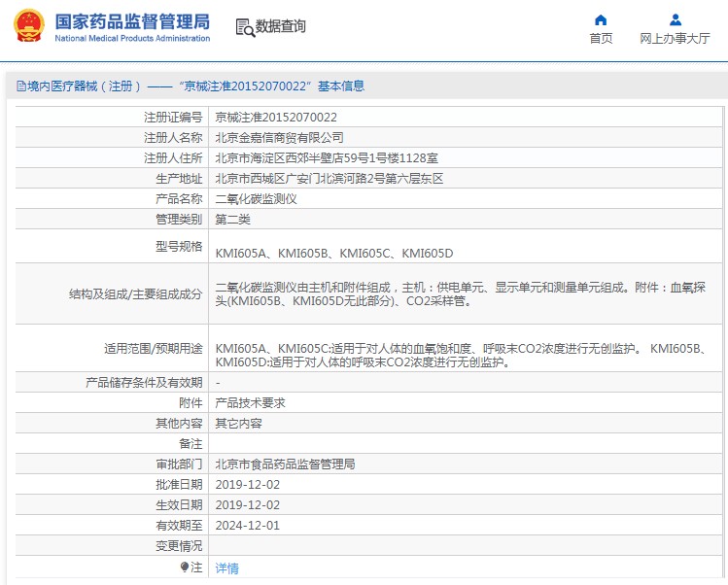Click the 注册人名称 label
728x585 pixels.
tap(173, 138)
